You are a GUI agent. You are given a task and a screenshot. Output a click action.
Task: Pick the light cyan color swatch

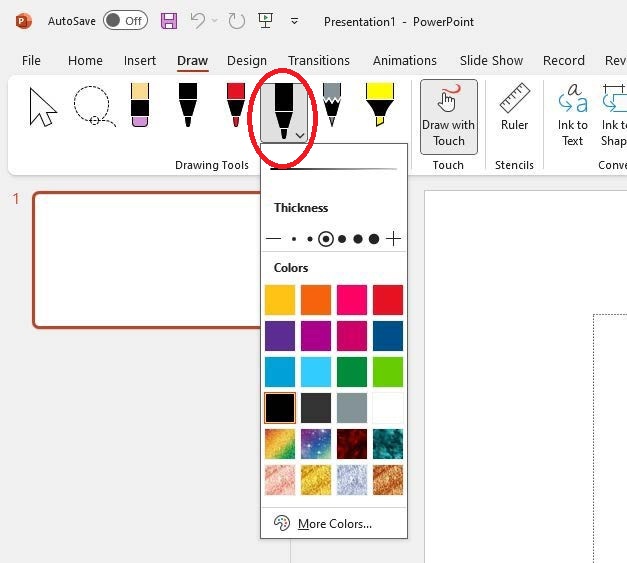316,372
